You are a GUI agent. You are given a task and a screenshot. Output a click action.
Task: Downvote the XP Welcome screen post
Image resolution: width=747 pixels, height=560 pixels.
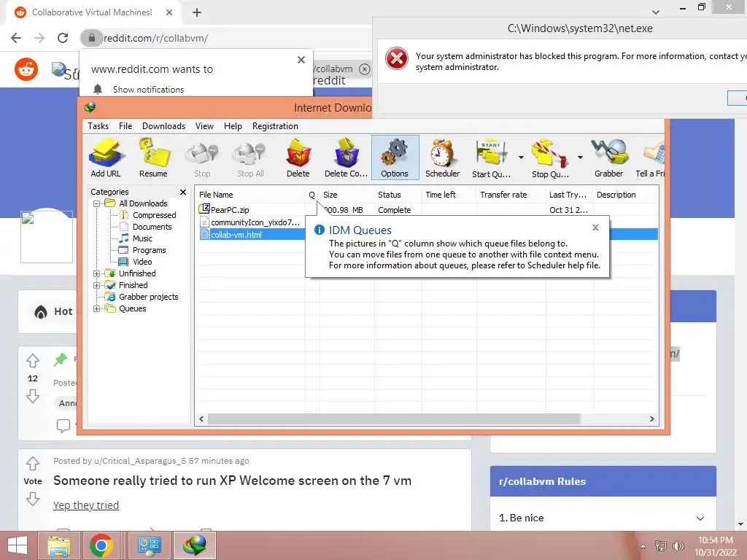(33, 499)
